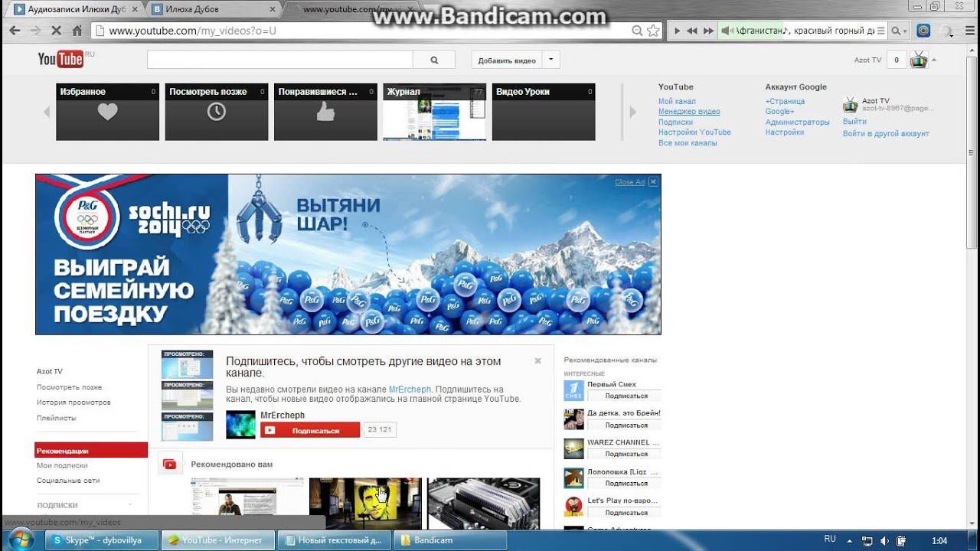
Task: Switch to Skype in the taskbar
Action: point(102,540)
